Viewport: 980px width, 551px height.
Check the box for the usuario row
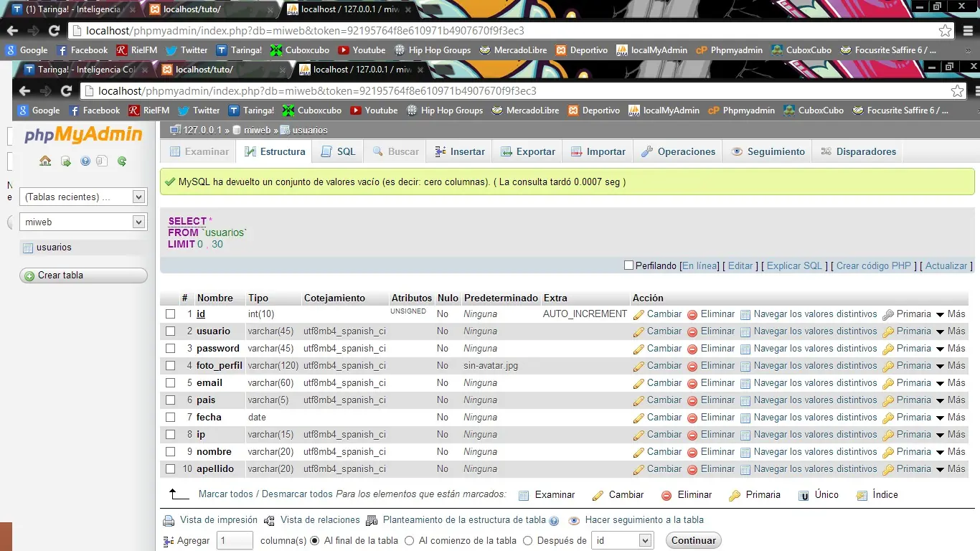[x=171, y=331]
